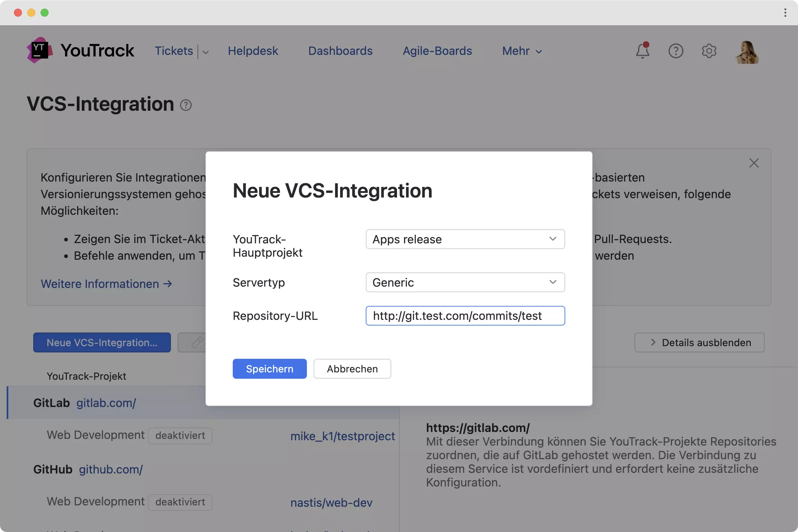
Task: Click the browser three-dot menu icon
Action: [785, 13]
